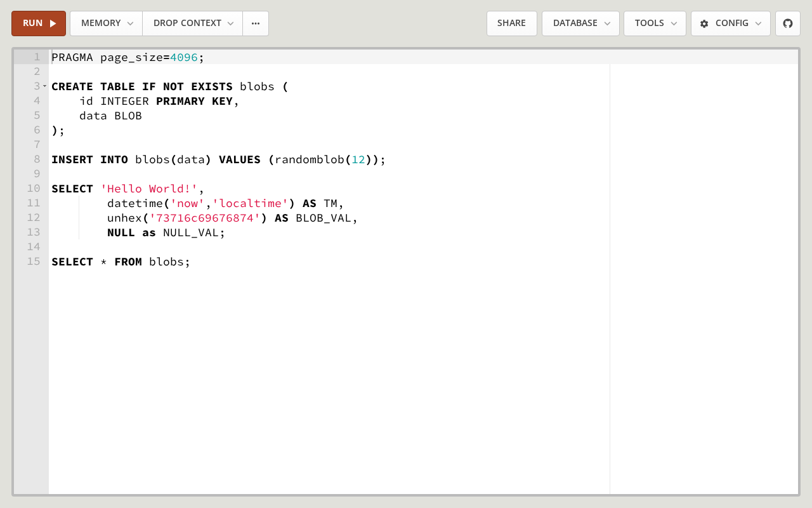Viewport: 812px width, 508px height.
Task: Click the 'Hello World!' string literal
Action: (x=149, y=189)
